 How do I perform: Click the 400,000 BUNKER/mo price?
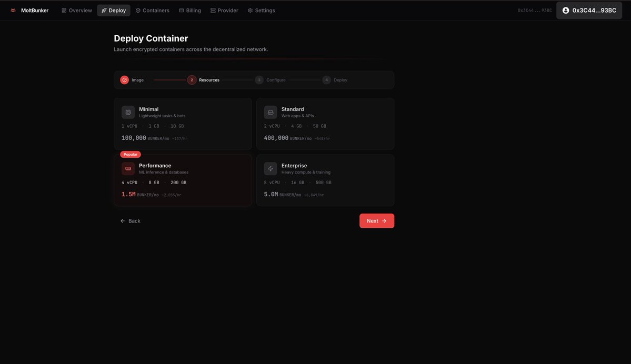(x=288, y=138)
